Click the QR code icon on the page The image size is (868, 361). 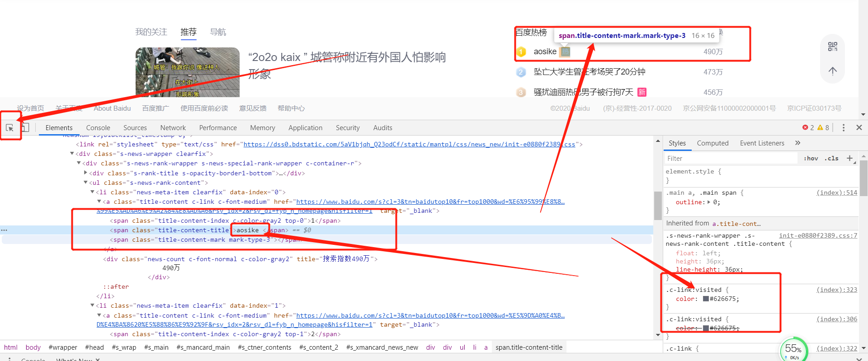pyautogui.click(x=832, y=47)
